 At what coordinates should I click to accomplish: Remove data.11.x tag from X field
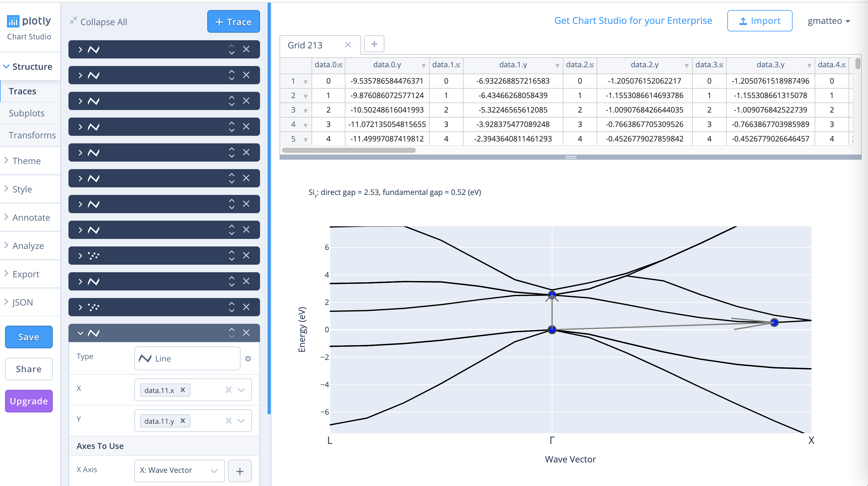click(x=183, y=390)
